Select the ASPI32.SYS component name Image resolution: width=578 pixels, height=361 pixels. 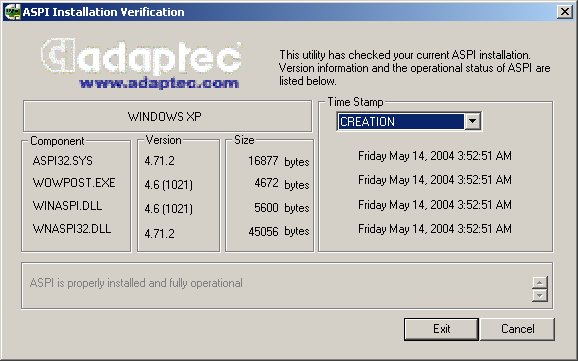click(x=63, y=161)
